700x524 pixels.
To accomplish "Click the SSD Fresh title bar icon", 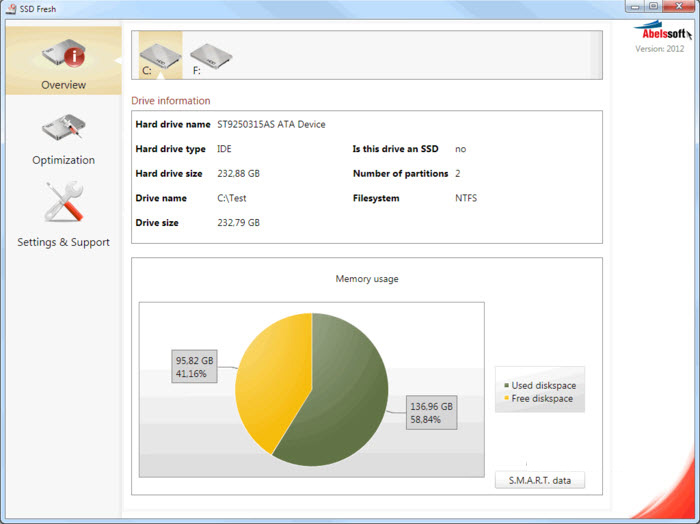I will 11,8.
